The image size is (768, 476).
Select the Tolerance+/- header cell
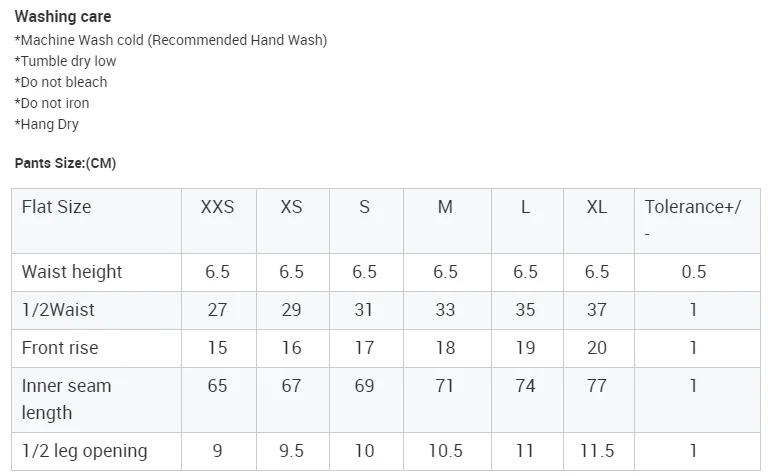click(697, 221)
